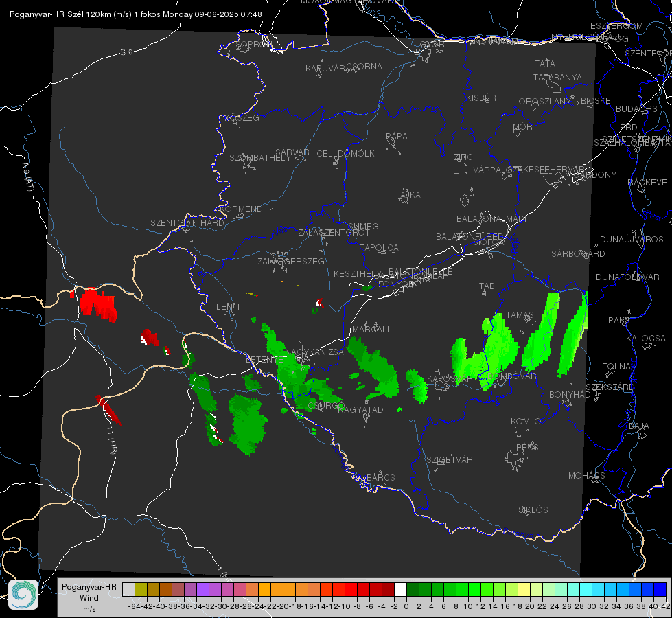Viewport: 672px width, 618px height.
Task: Select the ZALAEGERSZEG city label
Action: [x=290, y=261]
